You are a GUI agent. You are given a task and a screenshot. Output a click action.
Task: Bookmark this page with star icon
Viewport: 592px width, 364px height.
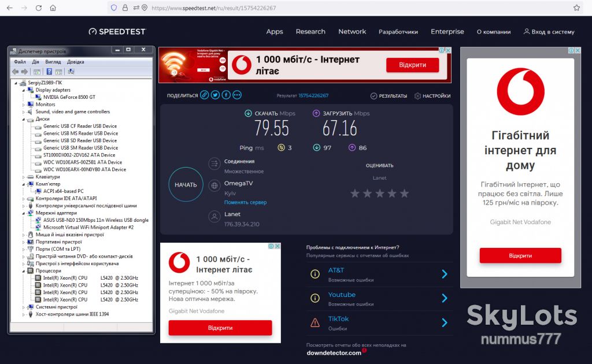576,8
